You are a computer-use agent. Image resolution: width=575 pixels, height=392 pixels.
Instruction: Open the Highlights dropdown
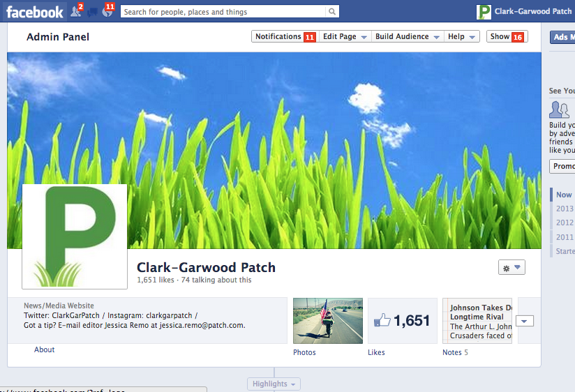click(274, 384)
